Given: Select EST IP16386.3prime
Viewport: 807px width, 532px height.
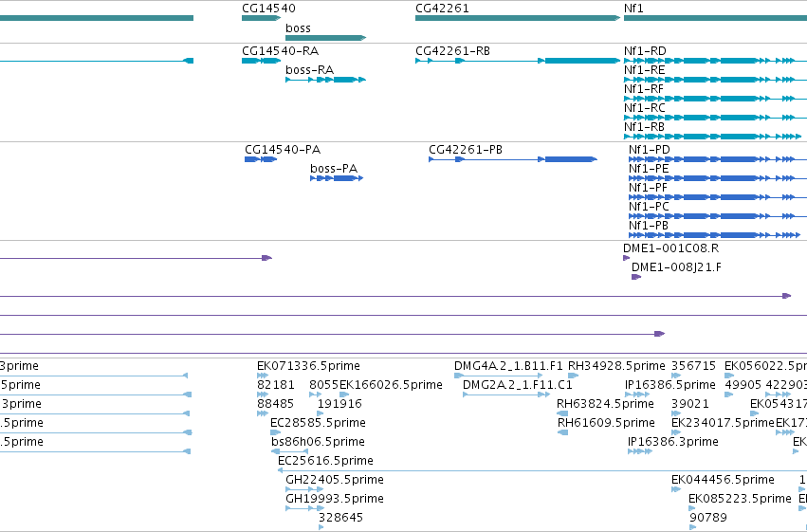Looking at the screenshot, I should (x=640, y=451).
